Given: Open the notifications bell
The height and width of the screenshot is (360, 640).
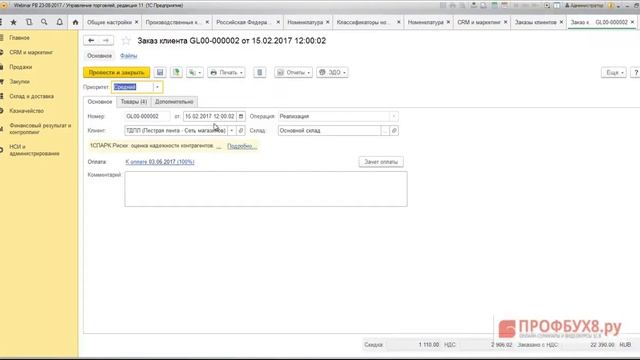Looking at the screenshot, I should 60,22.
